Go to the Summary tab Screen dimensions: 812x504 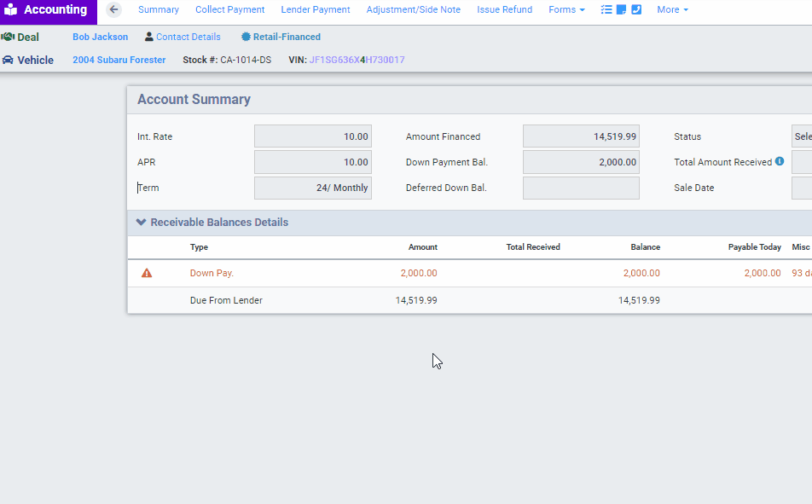click(159, 10)
